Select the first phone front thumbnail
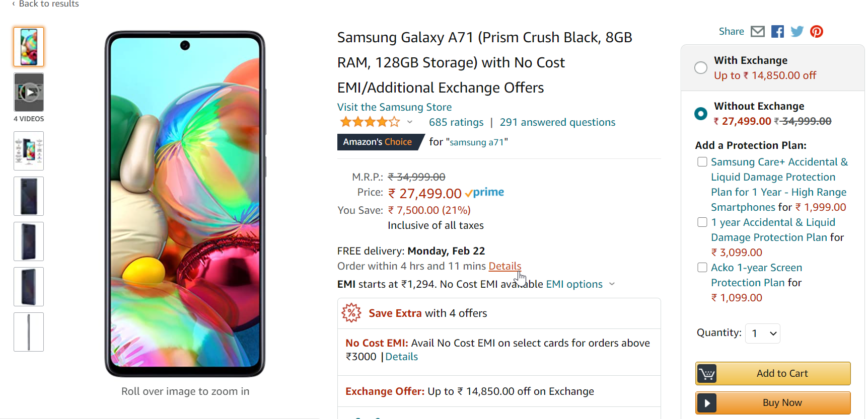The width and height of the screenshot is (868, 419). coord(29,47)
